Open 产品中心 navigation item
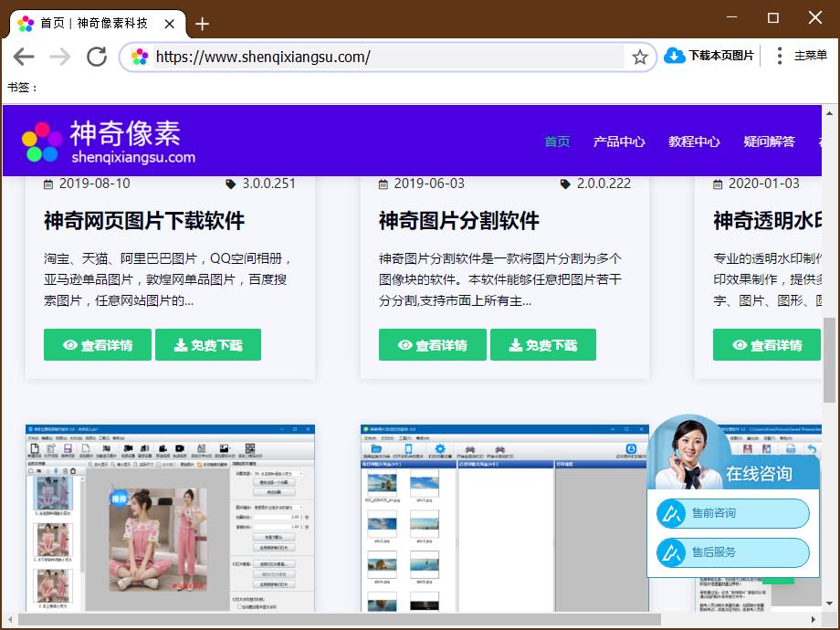 [x=619, y=142]
